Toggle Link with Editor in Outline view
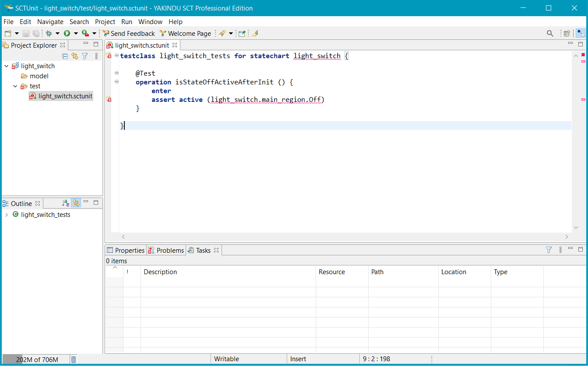Viewport: 588px width, 366px height. coord(76,203)
